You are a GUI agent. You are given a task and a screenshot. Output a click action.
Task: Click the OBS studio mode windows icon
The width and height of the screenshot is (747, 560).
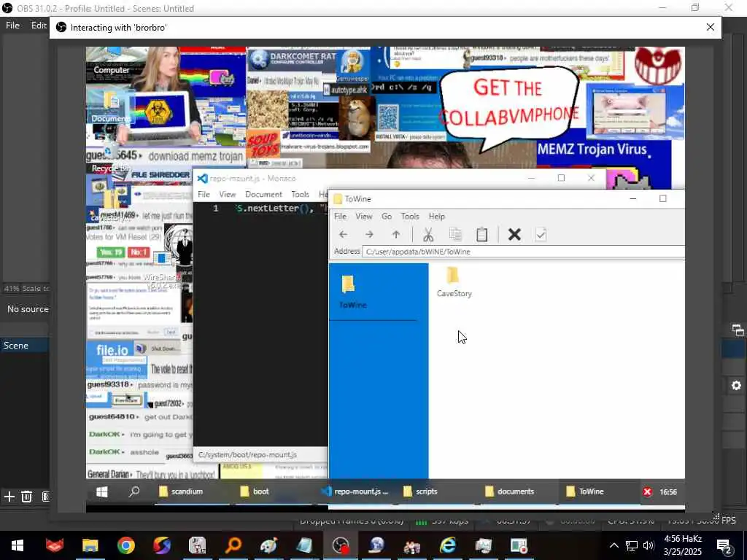click(x=738, y=330)
